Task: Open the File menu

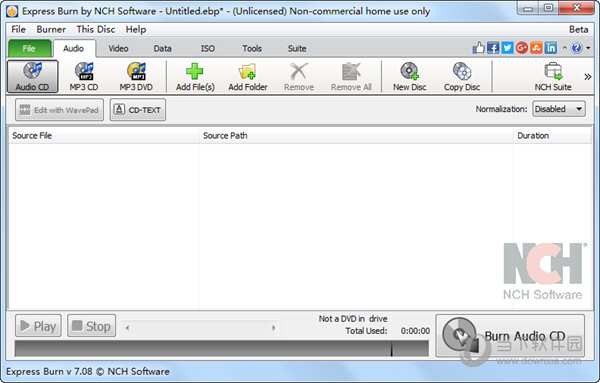Action: point(18,29)
